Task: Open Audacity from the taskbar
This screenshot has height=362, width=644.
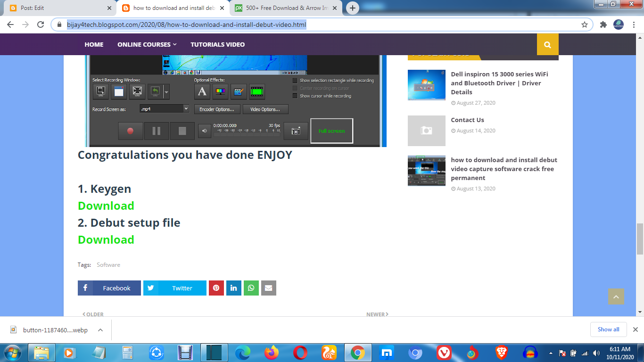Action: point(530,353)
